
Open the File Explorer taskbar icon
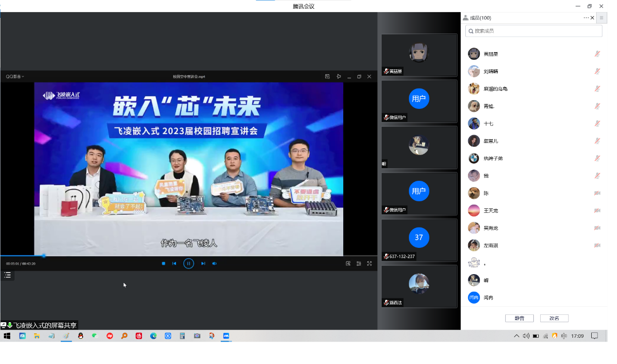[x=36, y=336]
